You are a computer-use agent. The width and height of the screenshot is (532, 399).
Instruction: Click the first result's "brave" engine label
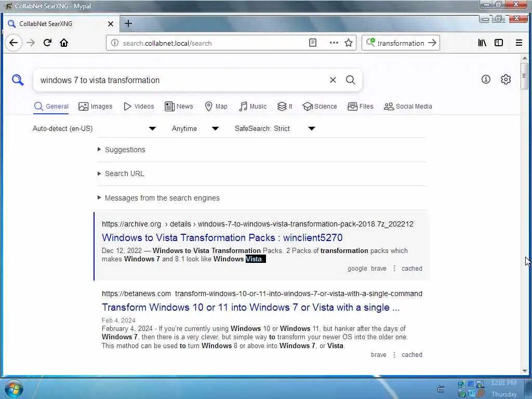(x=379, y=269)
